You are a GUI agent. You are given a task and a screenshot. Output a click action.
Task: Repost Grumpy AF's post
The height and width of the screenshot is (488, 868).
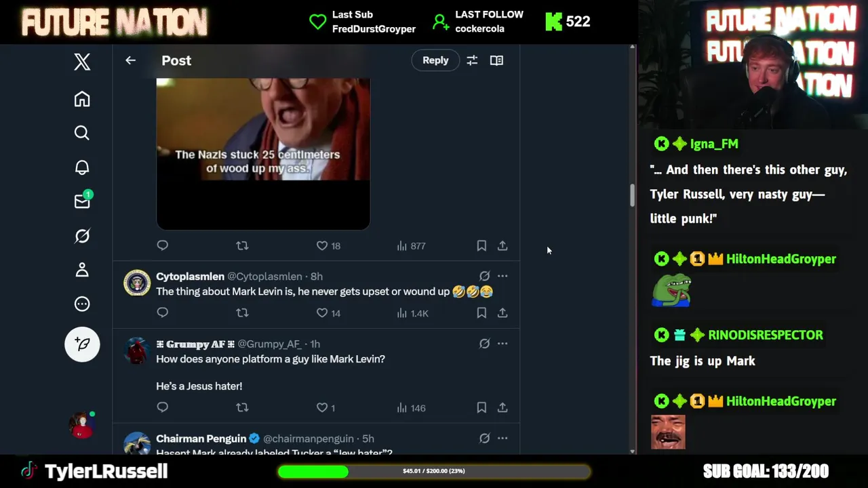pyautogui.click(x=242, y=407)
